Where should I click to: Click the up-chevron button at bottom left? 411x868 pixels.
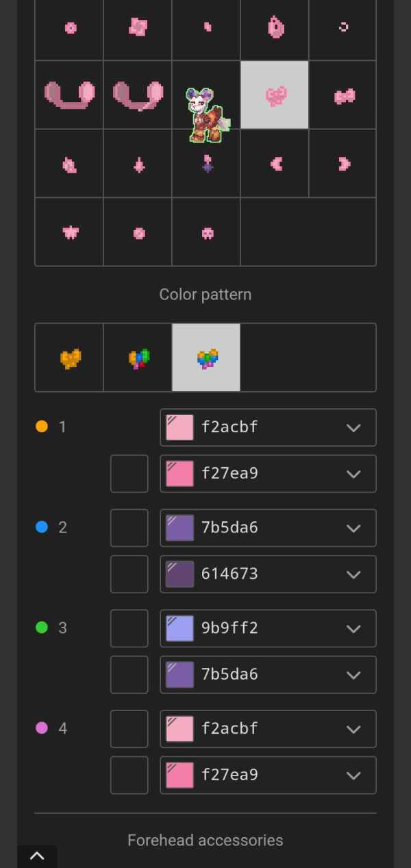37,856
